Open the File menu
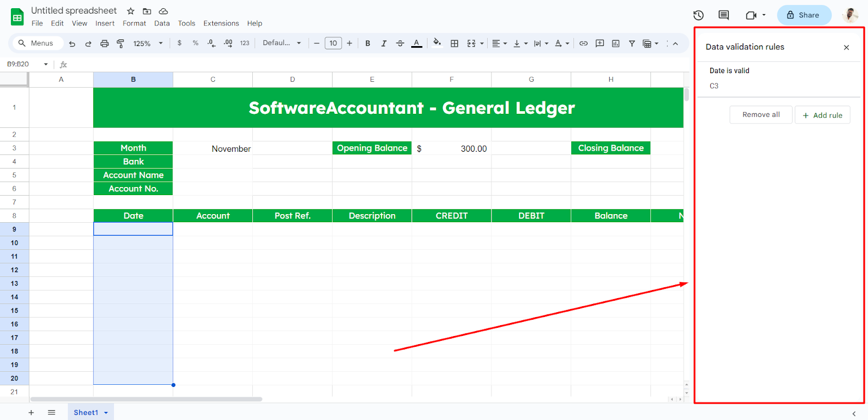868x420 pixels. tap(37, 23)
